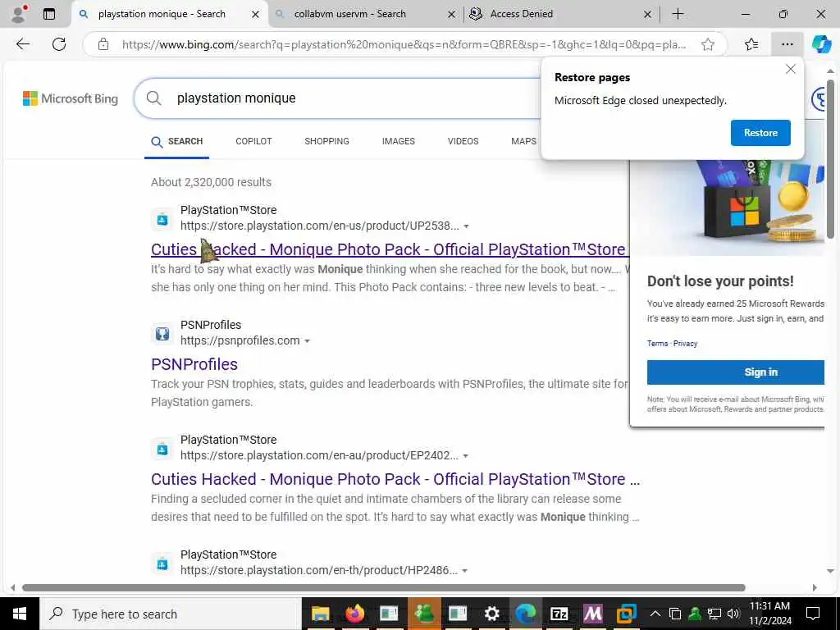Click the Restore button
The width and height of the screenshot is (840, 630).
760,133
